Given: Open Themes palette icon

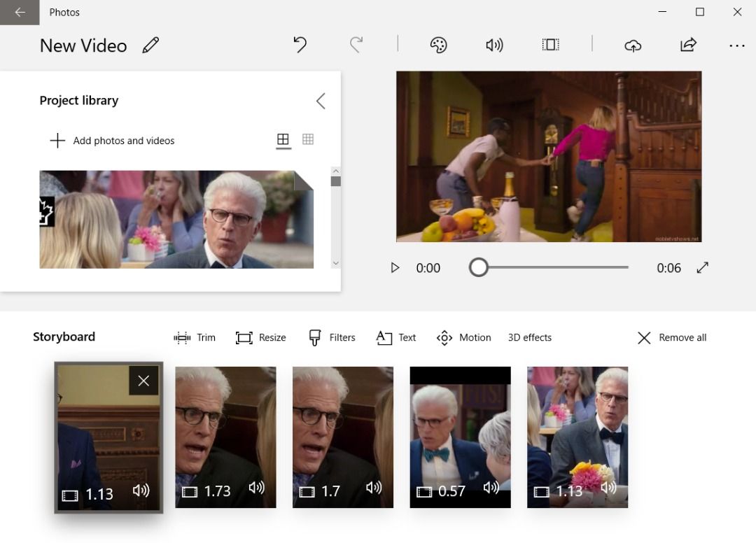Looking at the screenshot, I should pyautogui.click(x=438, y=45).
